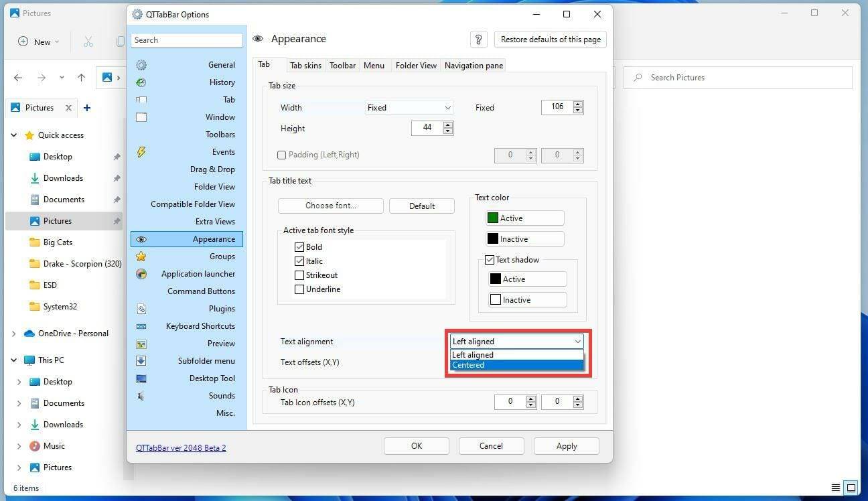Click Restore defaults of this page

(550, 39)
